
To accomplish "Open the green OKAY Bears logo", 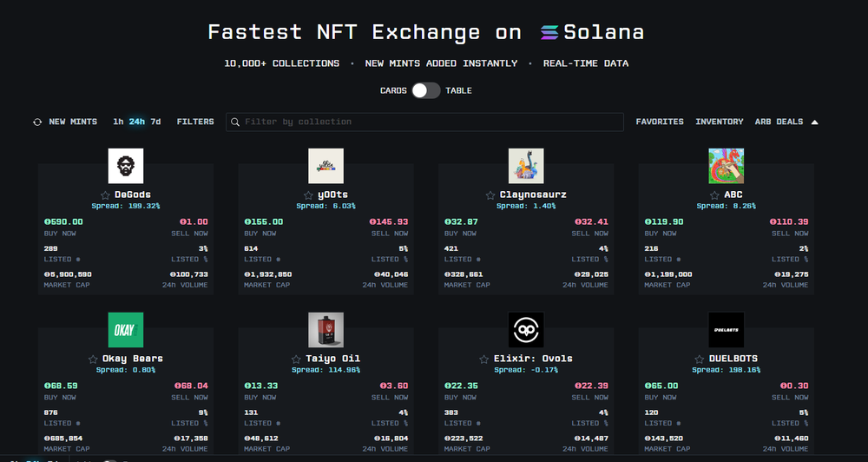I will (x=126, y=330).
